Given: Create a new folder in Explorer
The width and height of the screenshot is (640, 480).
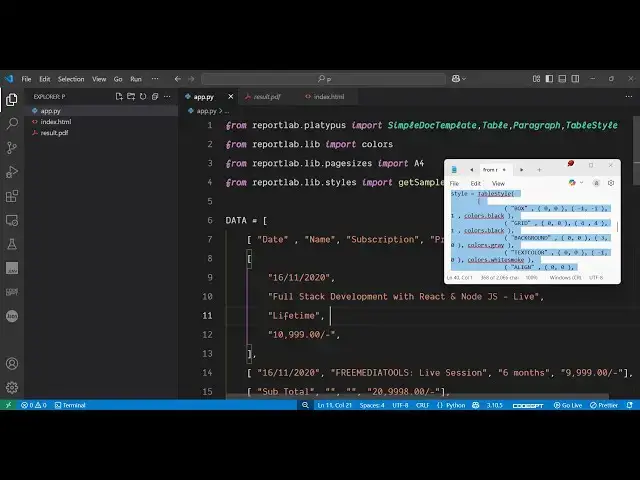Looking at the screenshot, I should pyautogui.click(x=131, y=97).
